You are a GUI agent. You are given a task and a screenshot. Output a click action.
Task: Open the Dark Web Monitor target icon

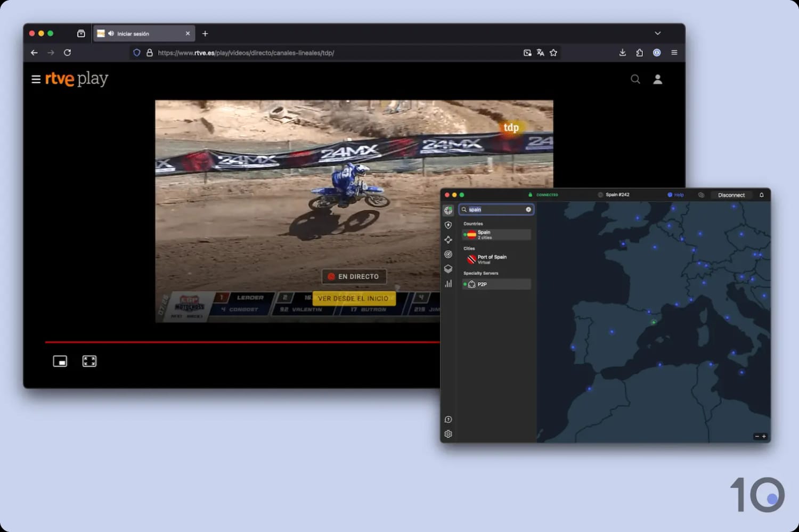[448, 255]
